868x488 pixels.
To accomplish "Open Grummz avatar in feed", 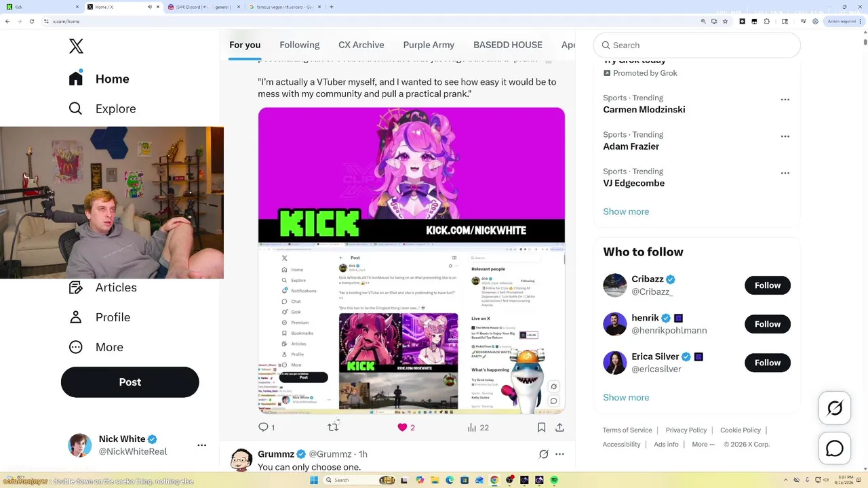I will click(x=241, y=460).
